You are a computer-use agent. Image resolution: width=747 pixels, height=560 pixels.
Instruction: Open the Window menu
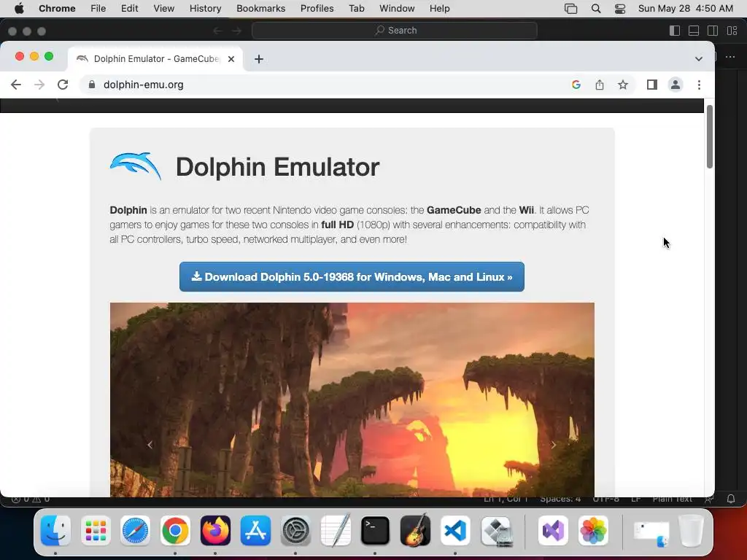pyautogui.click(x=397, y=9)
